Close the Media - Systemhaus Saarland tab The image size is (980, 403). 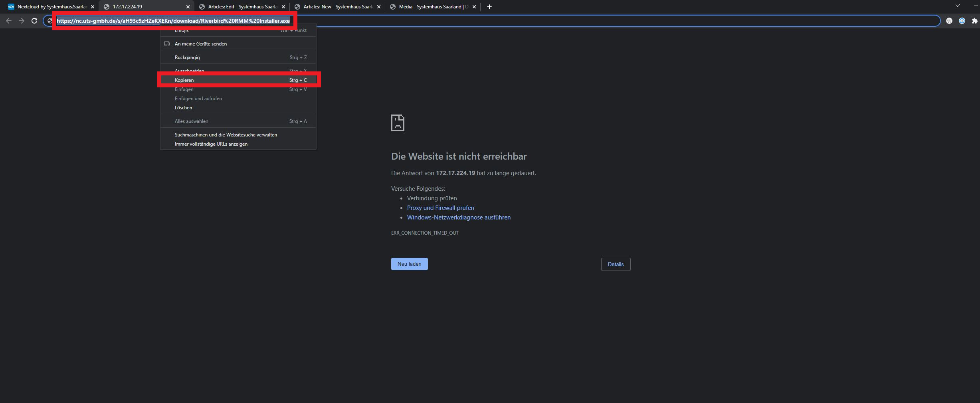[x=474, y=7]
